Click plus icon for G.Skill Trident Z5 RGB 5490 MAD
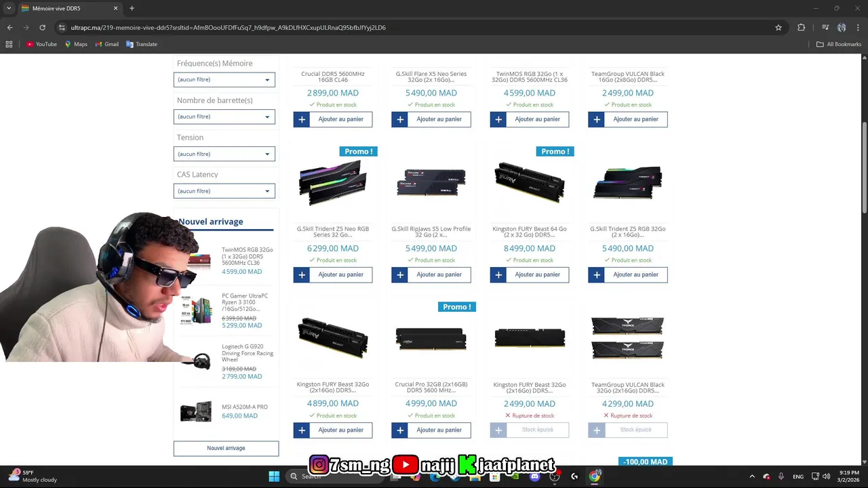 click(x=597, y=274)
